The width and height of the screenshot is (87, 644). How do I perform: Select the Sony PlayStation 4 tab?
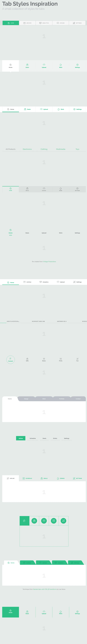(13, 321)
